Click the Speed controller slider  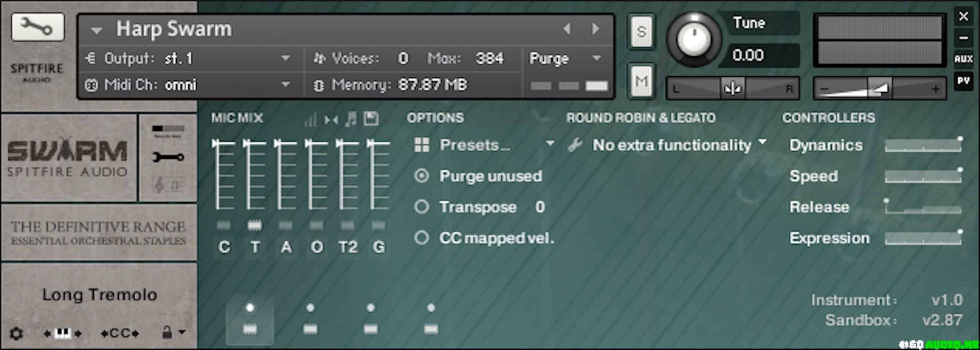pyautogui.click(x=923, y=176)
